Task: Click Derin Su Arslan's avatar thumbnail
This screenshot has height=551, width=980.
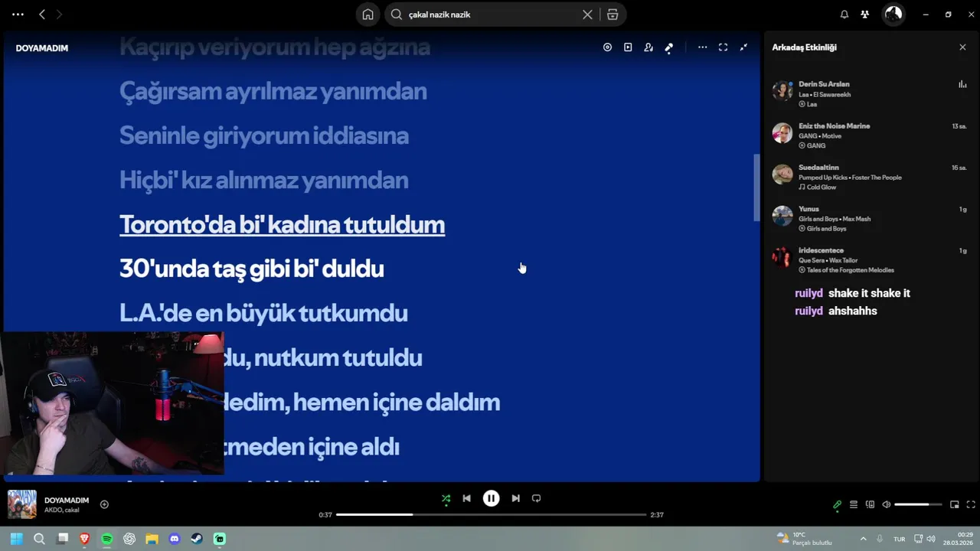Action: tap(782, 91)
